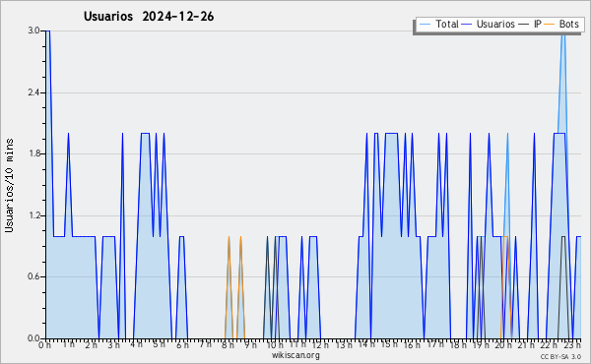Click the '19 h' x-axis label
Viewport: 591px width, 364px height.
tap(481, 344)
